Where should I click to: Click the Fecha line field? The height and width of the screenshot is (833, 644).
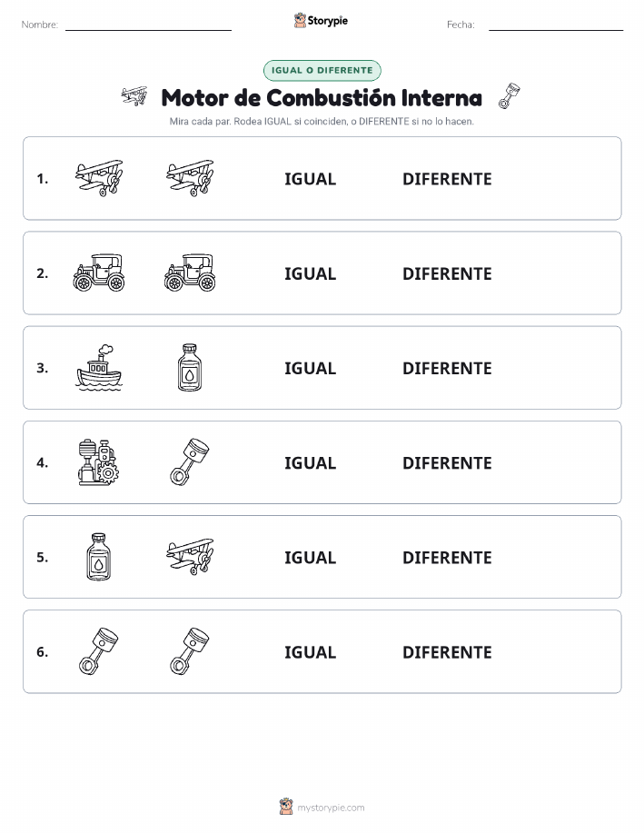point(556,25)
